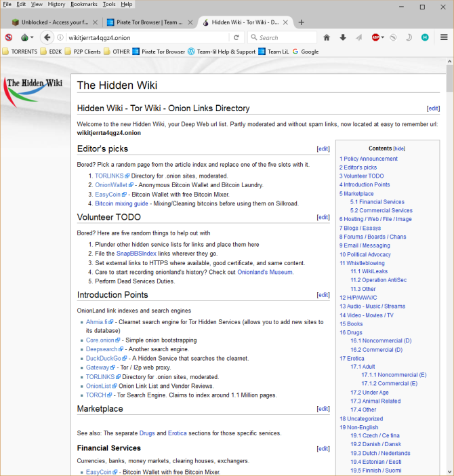
Task: Open the Pirate Tor Browser bookmark
Action: [x=159, y=52]
